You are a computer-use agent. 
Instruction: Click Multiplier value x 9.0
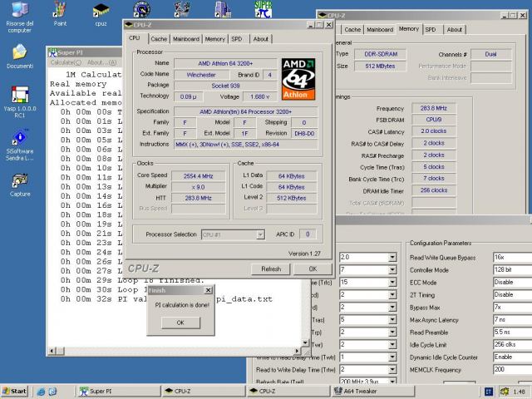[x=198, y=187]
